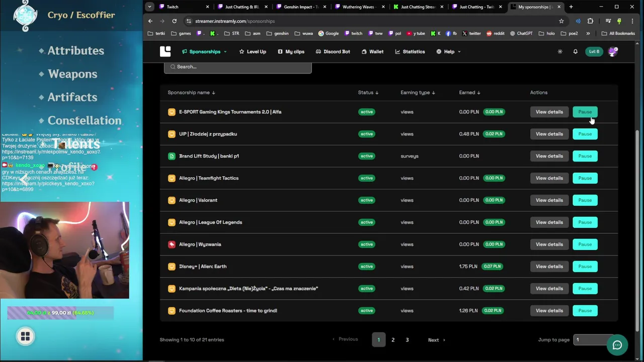View details for Brand Lift Study
Screen dimensions: 644x362
coord(549,156)
